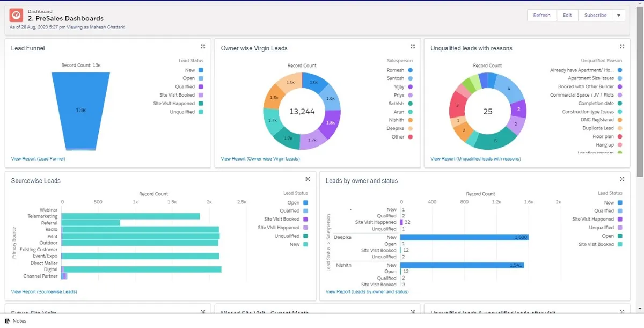Expand Unqualified leads with reasons widget
This screenshot has width=644, height=328.
pyautogui.click(x=622, y=47)
